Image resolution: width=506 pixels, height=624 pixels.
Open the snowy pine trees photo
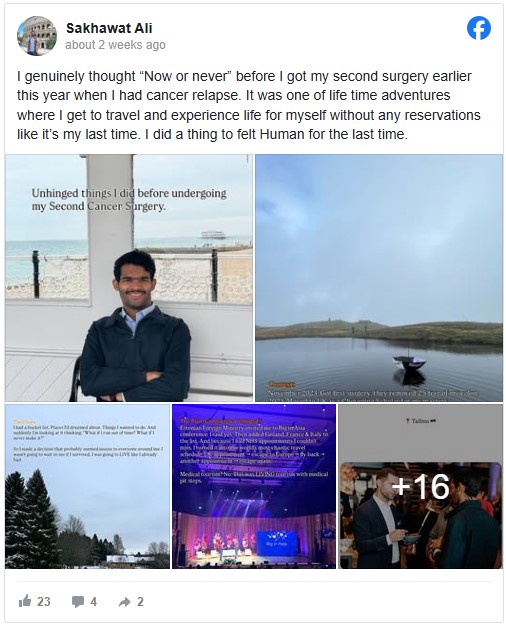(x=87, y=486)
